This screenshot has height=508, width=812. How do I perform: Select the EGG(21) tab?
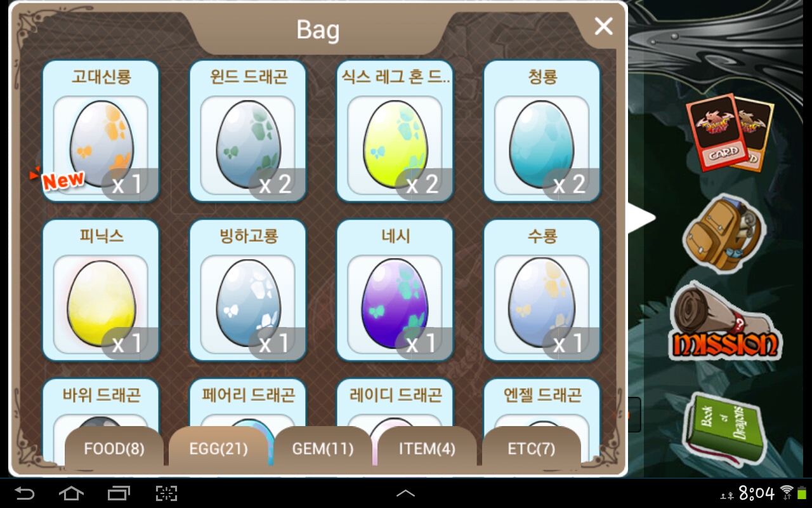[x=218, y=449]
